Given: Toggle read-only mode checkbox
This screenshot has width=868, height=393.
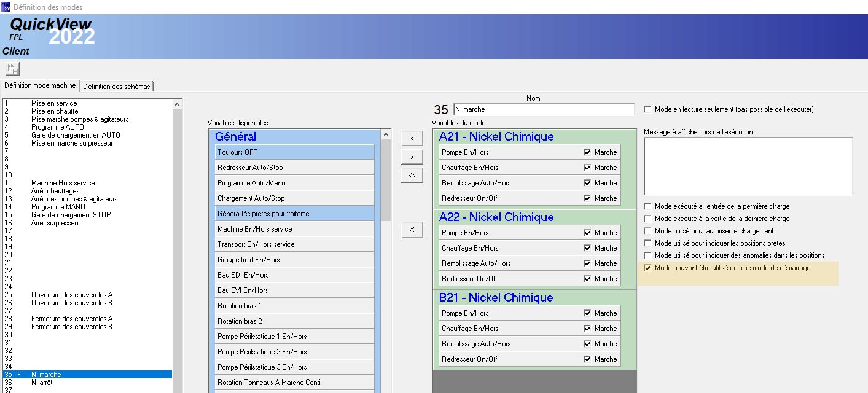Looking at the screenshot, I should coord(647,109).
